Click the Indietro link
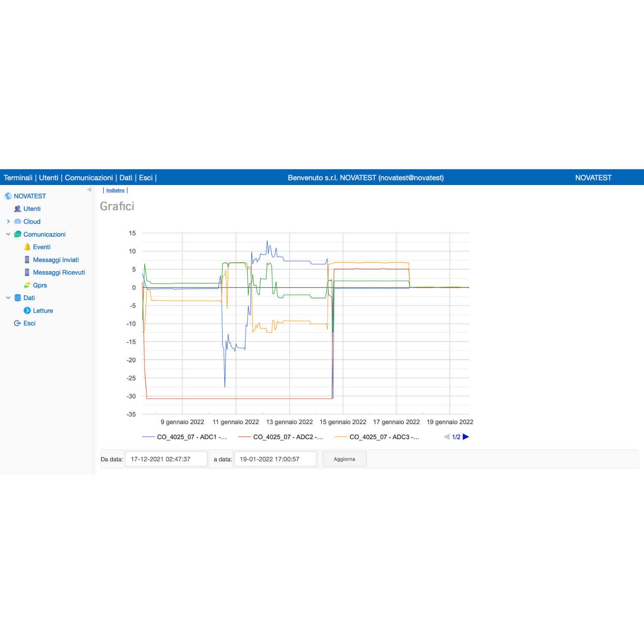This screenshot has height=644, width=644. [115, 190]
